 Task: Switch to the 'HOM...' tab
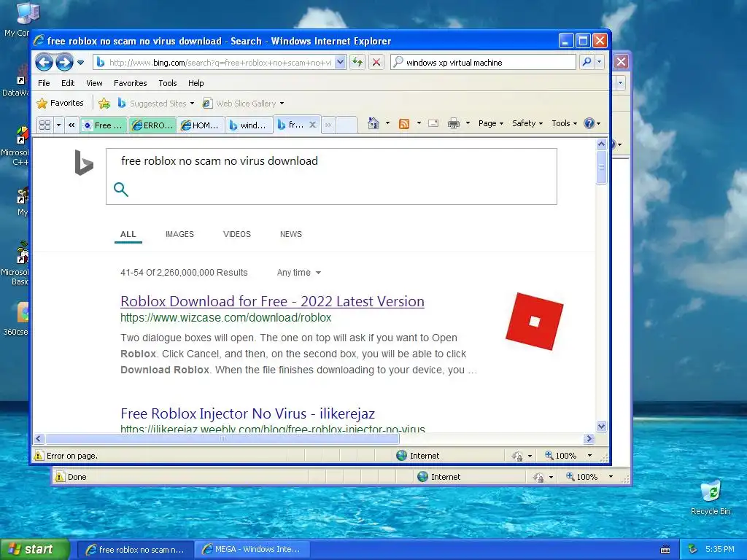(x=201, y=125)
